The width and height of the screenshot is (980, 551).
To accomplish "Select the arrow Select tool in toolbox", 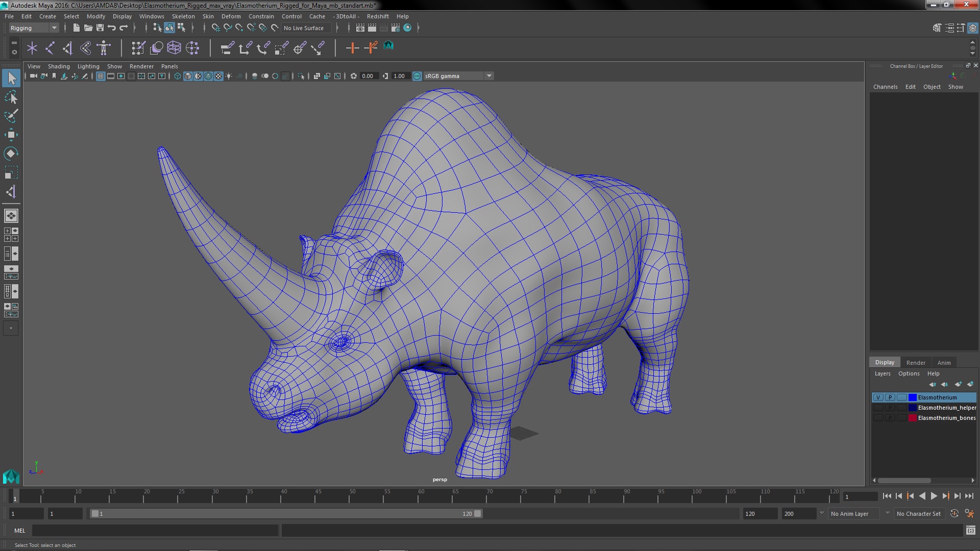I will click(x=11, y=78).
